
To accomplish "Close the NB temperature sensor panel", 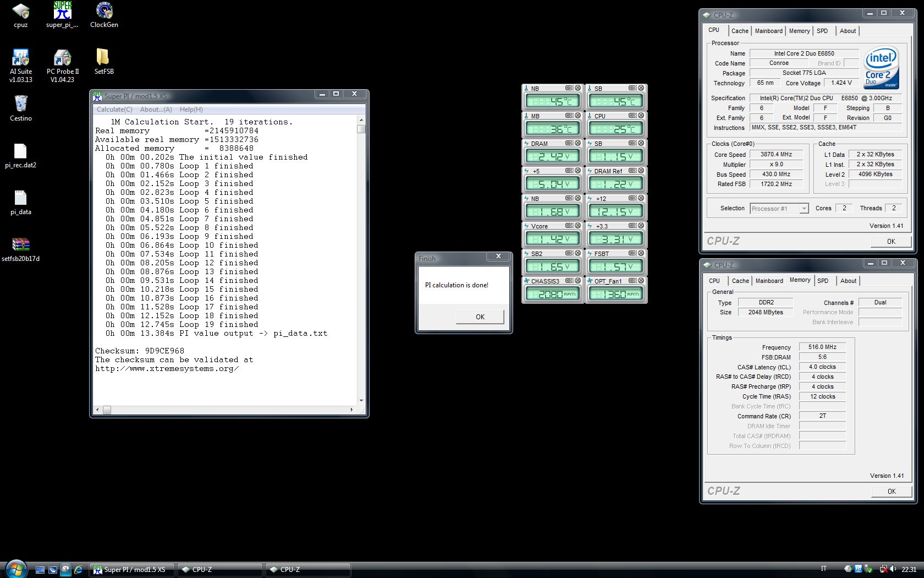I will [x=577, y=88].
